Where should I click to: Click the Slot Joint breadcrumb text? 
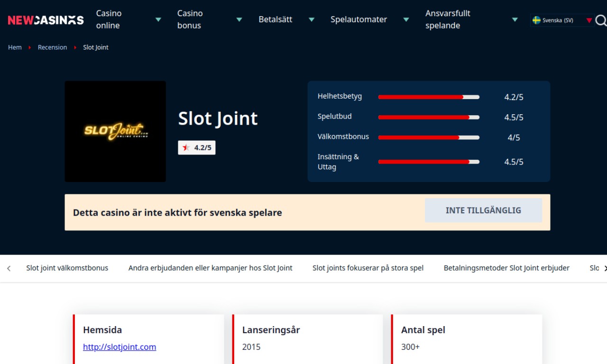(96, 47)
